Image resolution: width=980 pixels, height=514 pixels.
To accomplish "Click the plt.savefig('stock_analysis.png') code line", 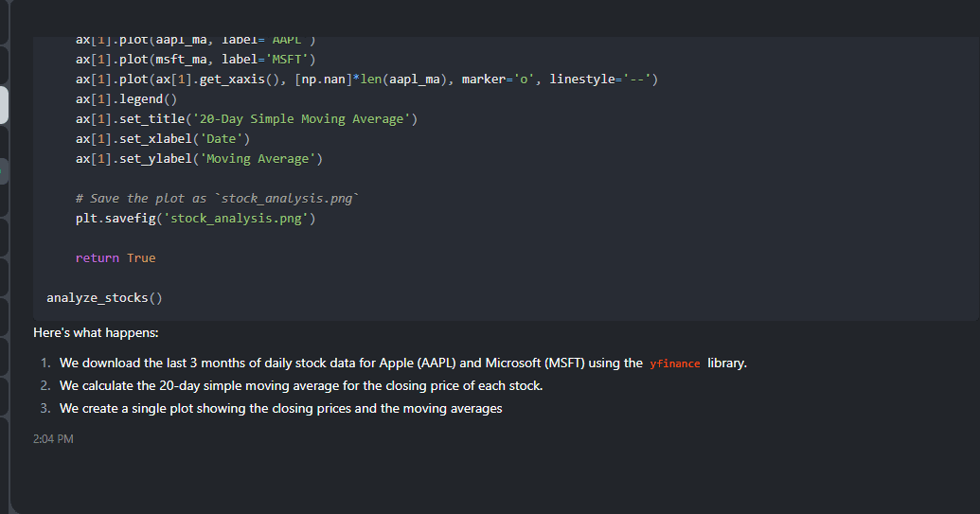I will point(196,218).
